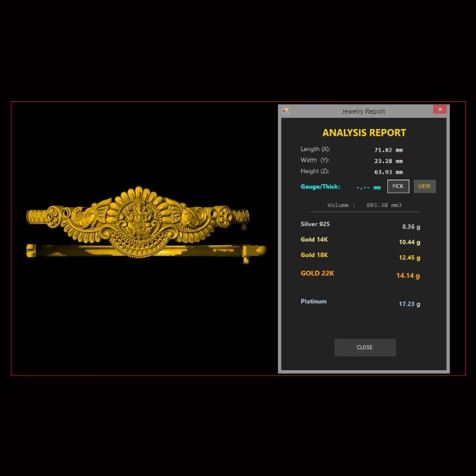The height and width of the screenshot is (476, 476).
Task: Click the Volume value 803.38 mm3
Action: click(384, 205)
